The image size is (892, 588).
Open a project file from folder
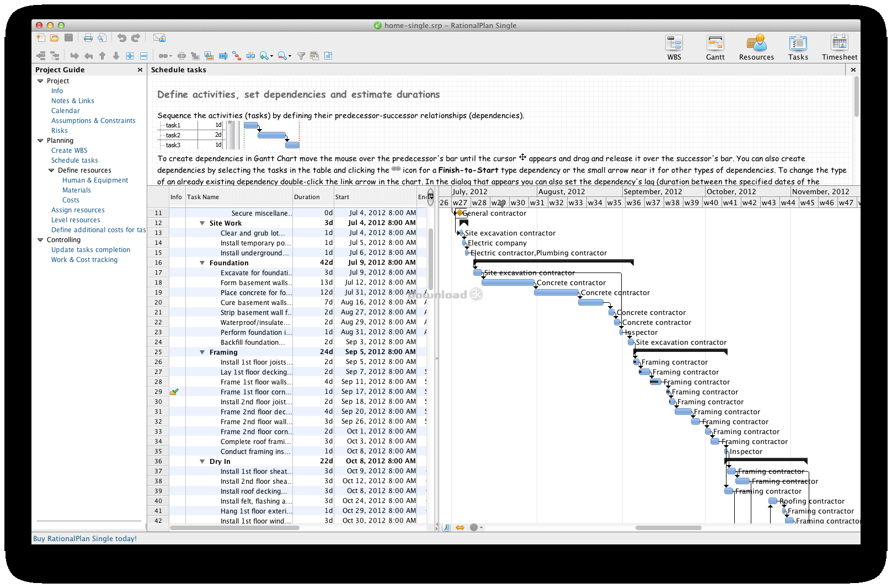(x=55, y=38)
